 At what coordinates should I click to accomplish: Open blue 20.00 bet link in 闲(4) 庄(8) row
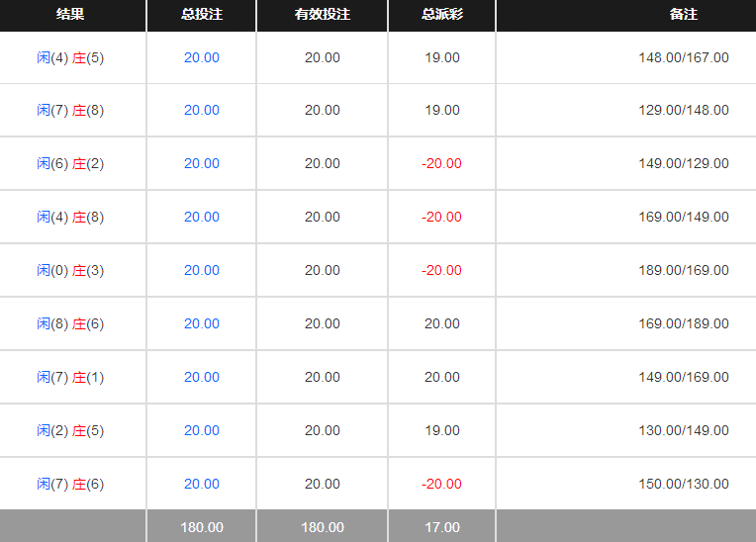202,218
